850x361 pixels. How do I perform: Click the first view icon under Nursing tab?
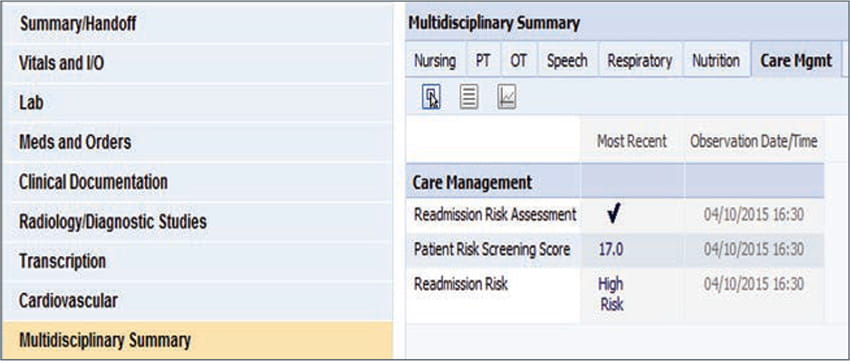pyautogui.click(x=431, y=98)
